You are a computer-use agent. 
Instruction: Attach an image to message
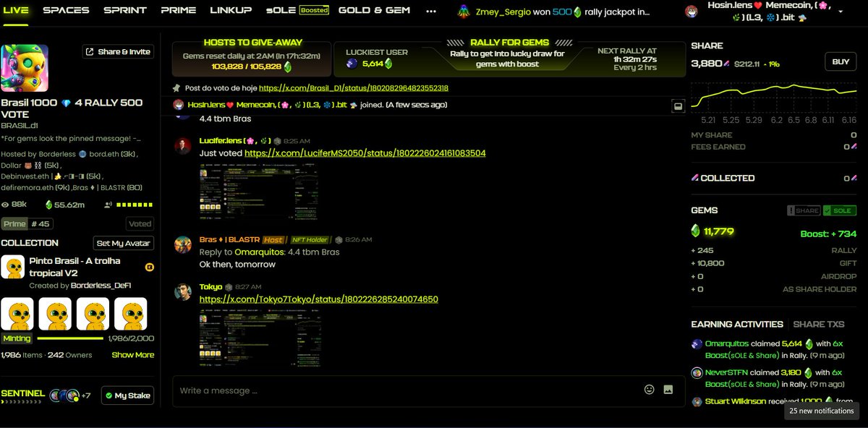[x=668, y=390]
